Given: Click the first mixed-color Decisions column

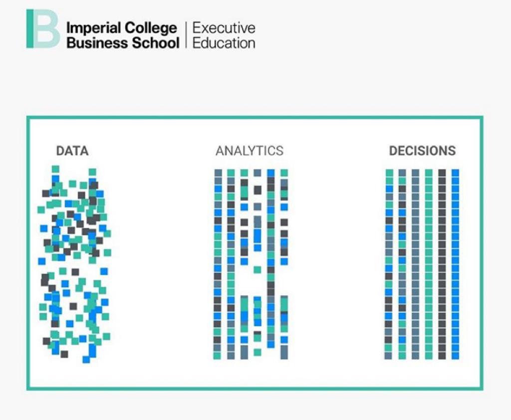Looking at the screenshot, I should tap(389, 264).
